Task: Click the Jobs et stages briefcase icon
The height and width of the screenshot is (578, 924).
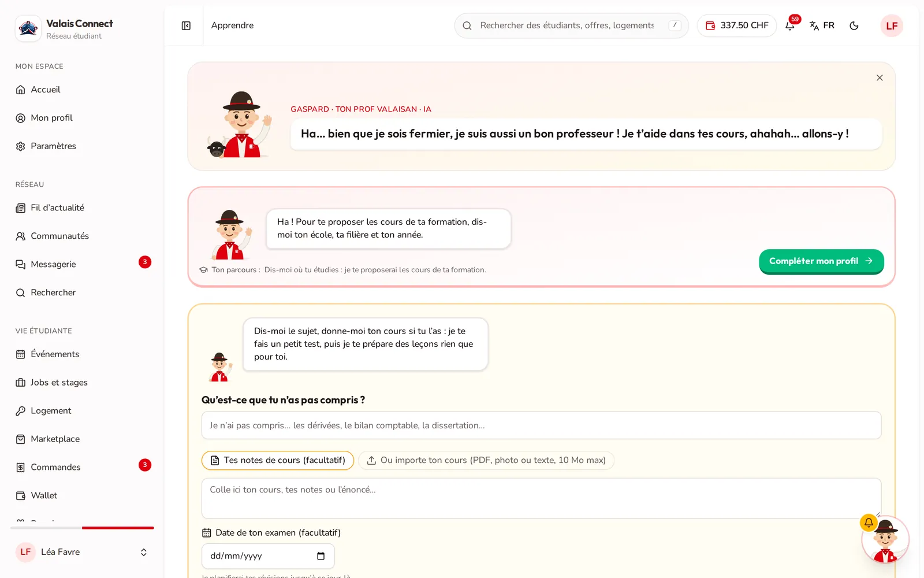Action: click(x=20, y=383)
